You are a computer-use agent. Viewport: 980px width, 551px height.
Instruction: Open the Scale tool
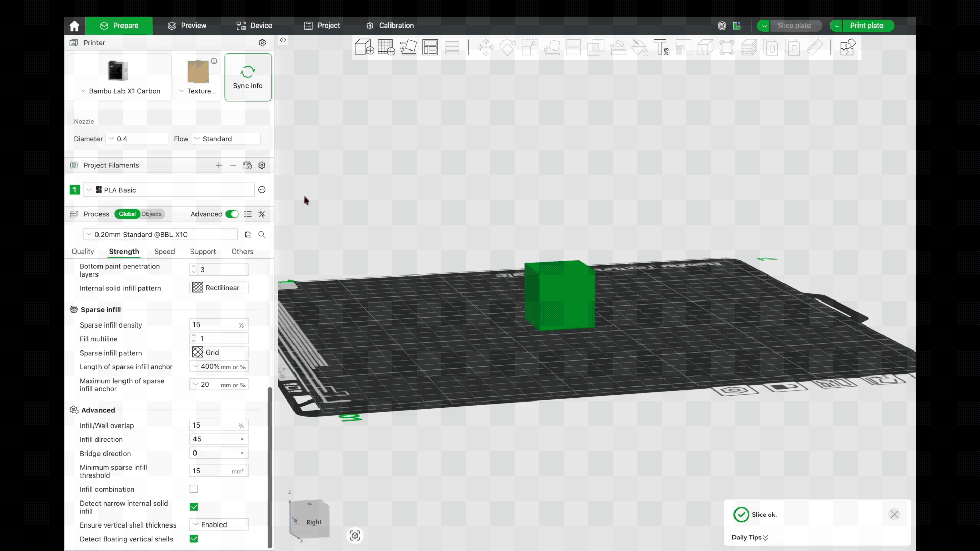pyautogui.click(x=529, y=47)
